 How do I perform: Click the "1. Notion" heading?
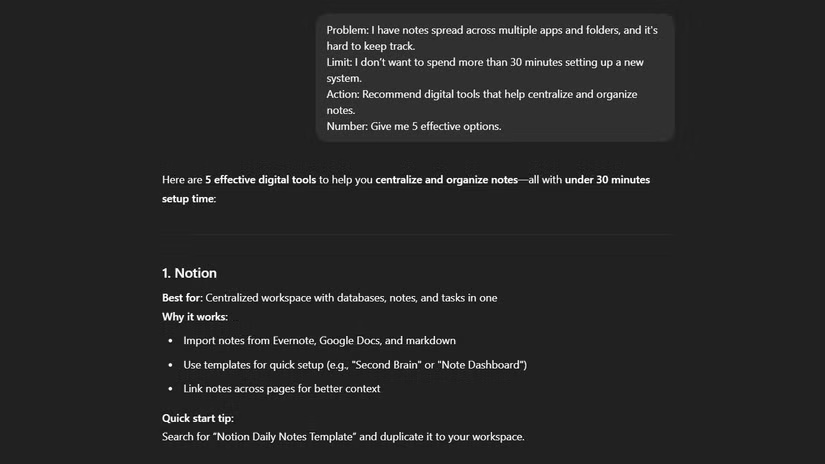(189, 273)
